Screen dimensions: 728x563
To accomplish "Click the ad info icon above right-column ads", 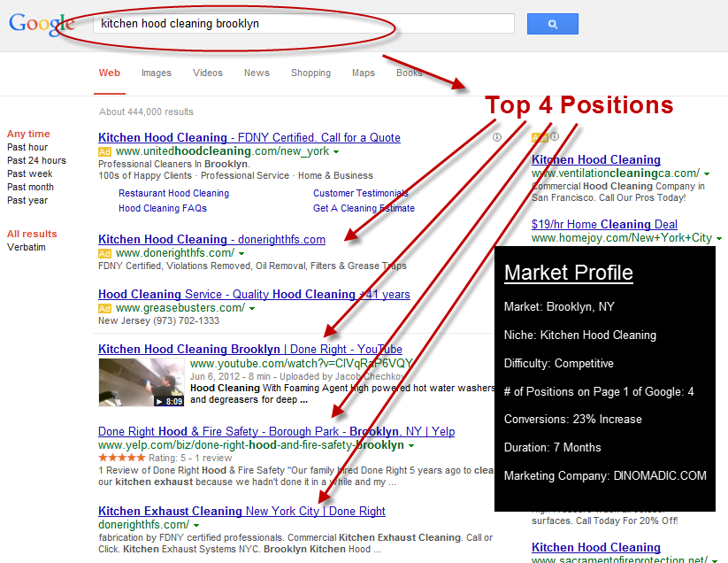I will [x=555, y=137].
